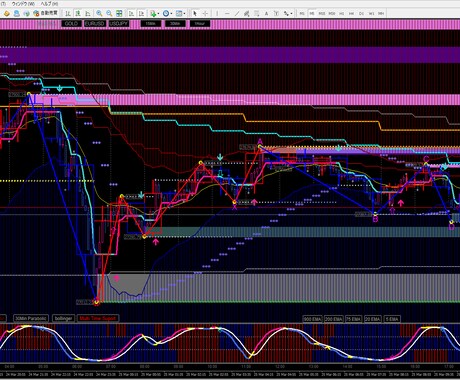This screenshot has width=460, height=380.
Task: Click the USDJPY symbol button
Action: (x=119, y=24)
